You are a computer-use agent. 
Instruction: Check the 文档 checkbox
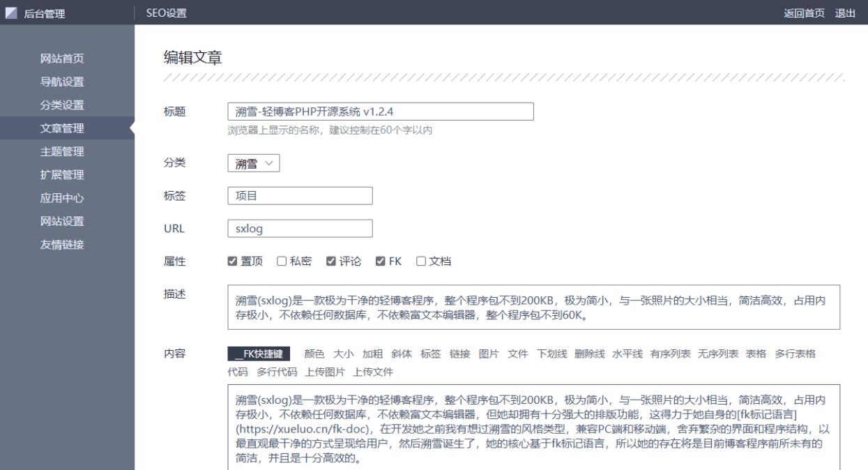(420, 261)
